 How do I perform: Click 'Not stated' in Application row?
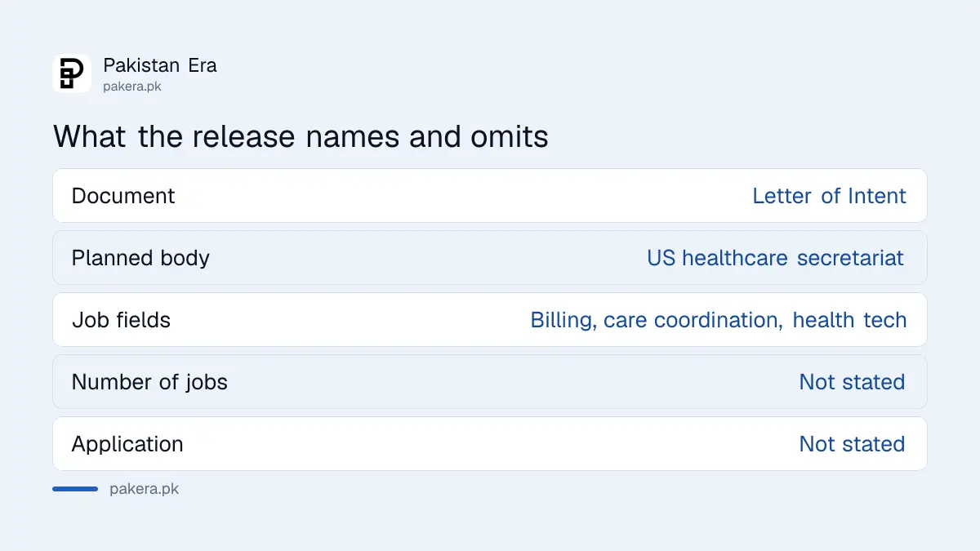pyautogui.click(x=852, y=444)
